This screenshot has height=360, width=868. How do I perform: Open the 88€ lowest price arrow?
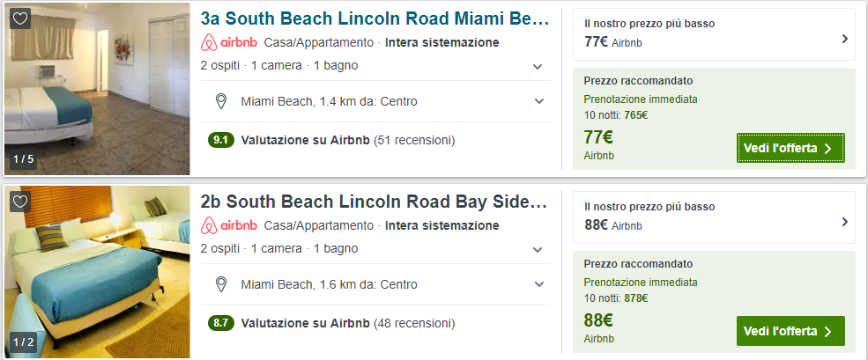point(844,222)
